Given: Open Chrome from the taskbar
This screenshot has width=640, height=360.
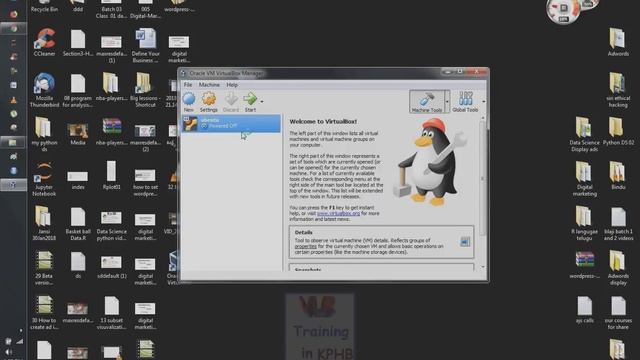Looking at the screenshot, I should [13, 28].
